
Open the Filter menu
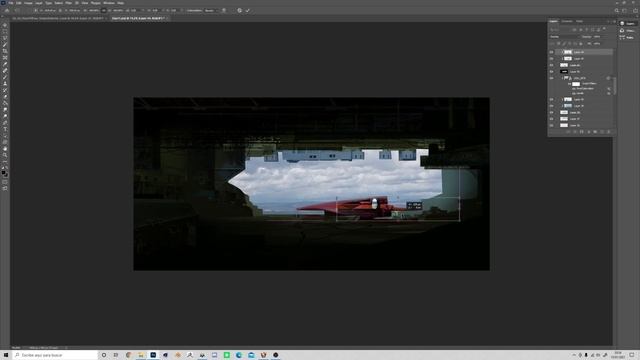tap(69, 3)
